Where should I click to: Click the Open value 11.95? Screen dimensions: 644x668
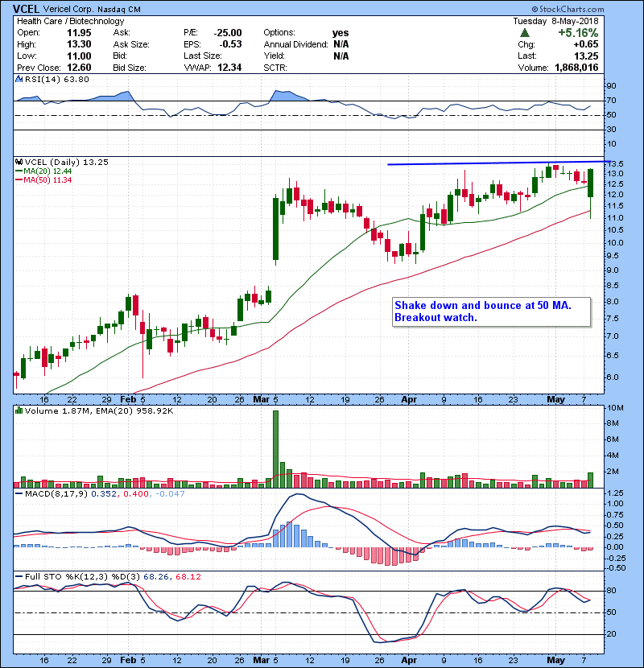click(79, 33)
